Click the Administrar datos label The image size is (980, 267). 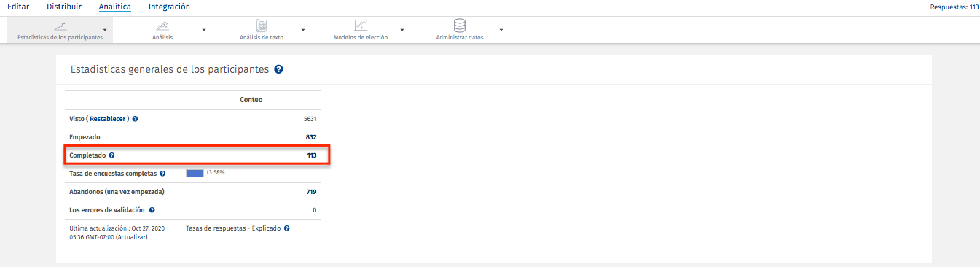tap(460, 37)
